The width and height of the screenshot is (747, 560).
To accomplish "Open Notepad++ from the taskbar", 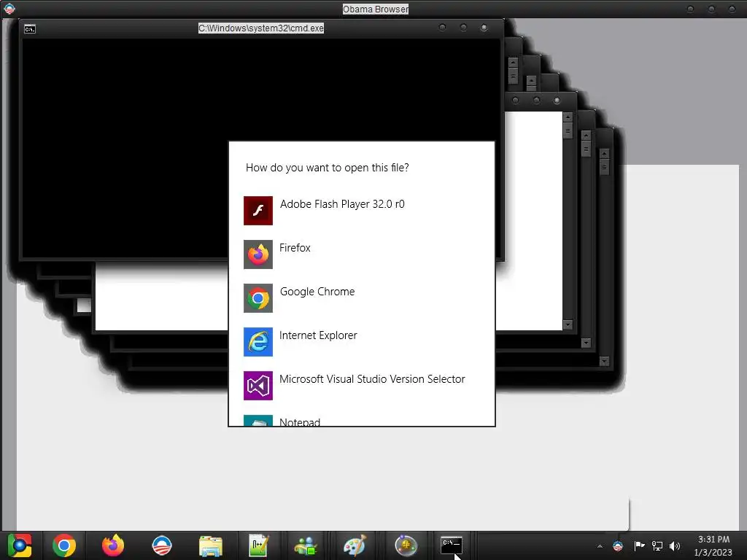I will [259, 545].
